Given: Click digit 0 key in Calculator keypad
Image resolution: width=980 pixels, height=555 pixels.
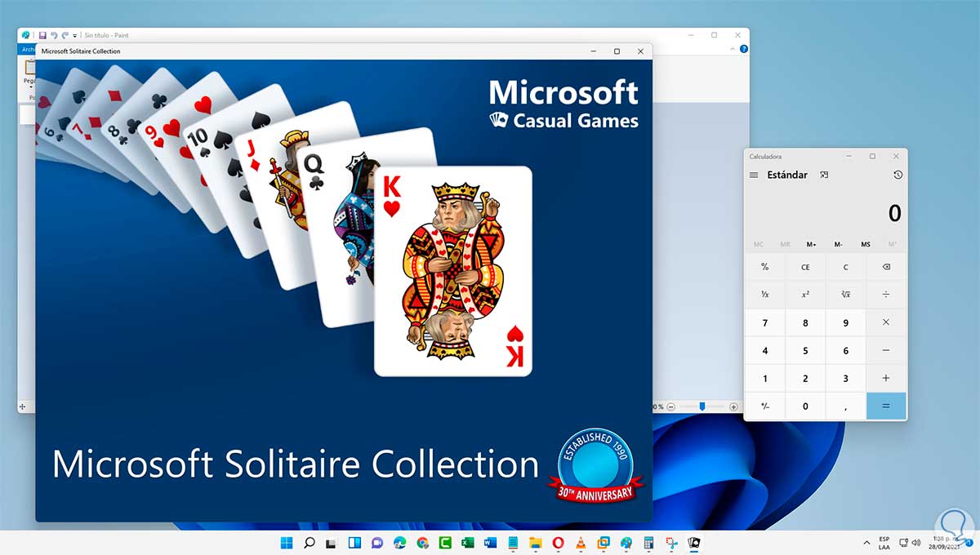Looking at the screenshot, I should click(x=805, y=406).
